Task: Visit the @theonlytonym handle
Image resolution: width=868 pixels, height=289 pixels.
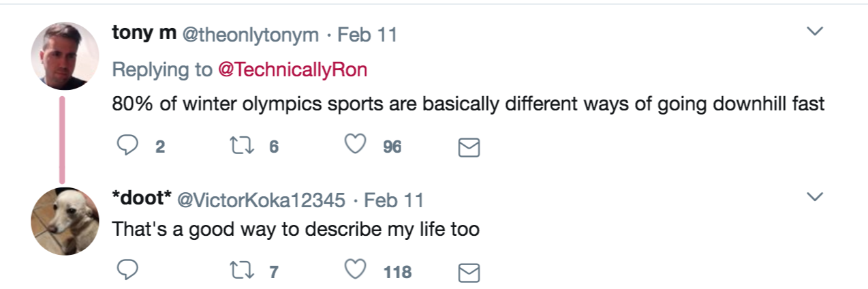Action: 249,35
